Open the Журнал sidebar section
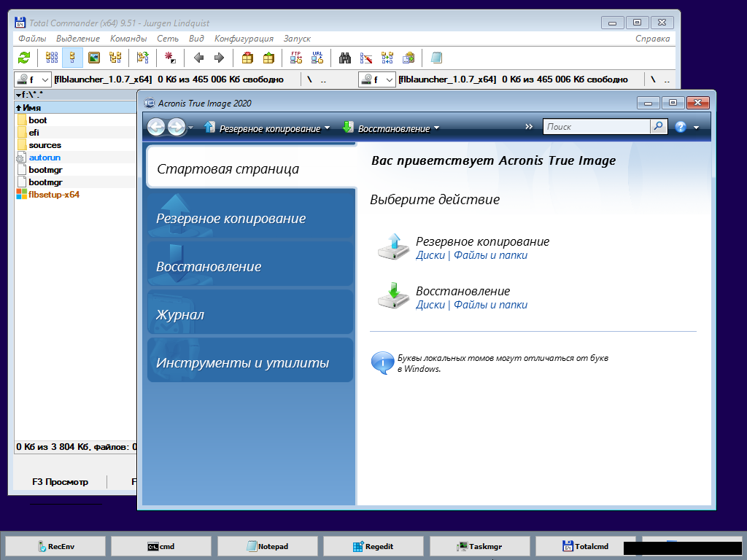 [250, 314]
